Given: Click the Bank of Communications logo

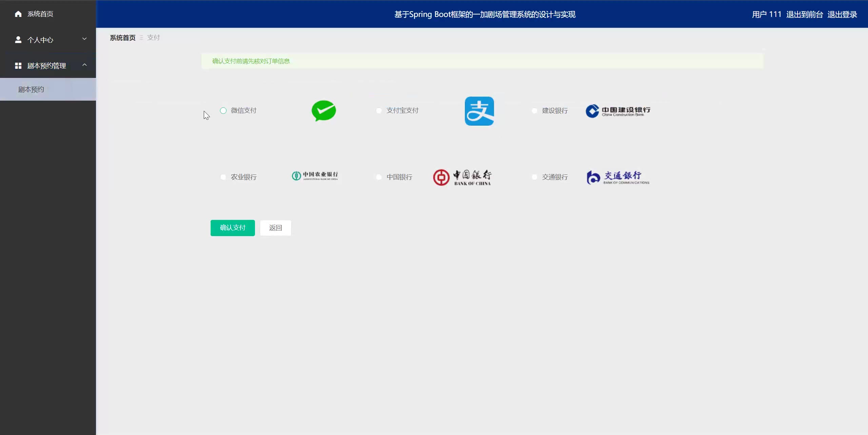Looking at the screenshot, I should click(x=618, y=177).
